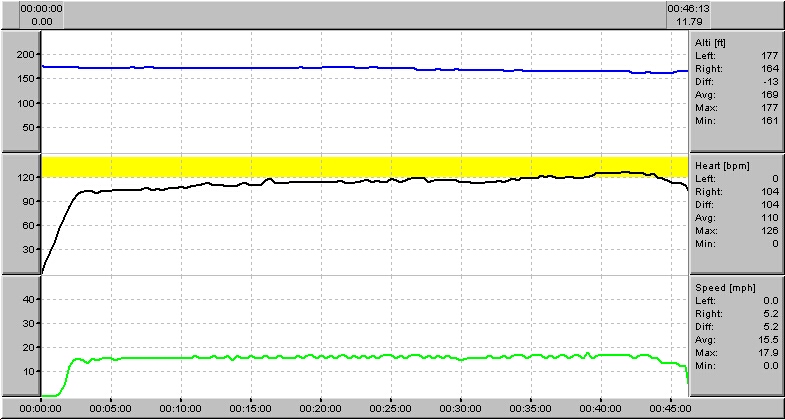Viewport: 785px width, 420px height.
Task: Click the 50 altitude axis label
Action: pos(28,127)
